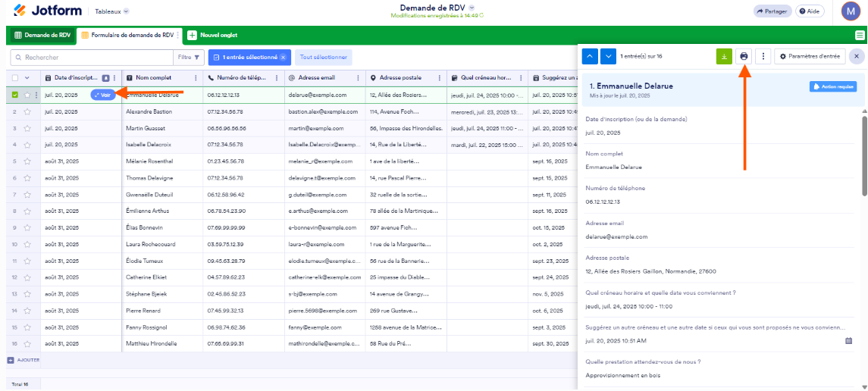Go to the previous entry with up arrow
The height and width of the screenshot is (391, 868).
[590, 56]
